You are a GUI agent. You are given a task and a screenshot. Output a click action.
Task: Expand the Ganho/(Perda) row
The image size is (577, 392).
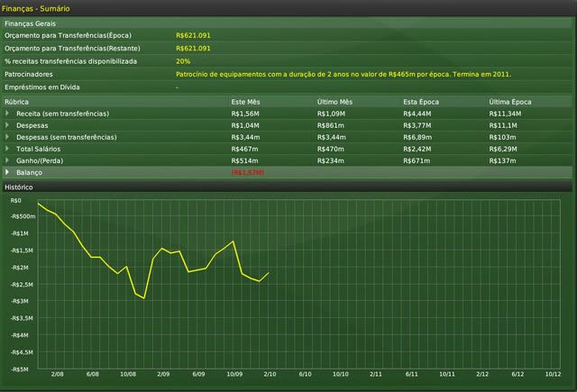pyautogui.click(x=7, y=160)
